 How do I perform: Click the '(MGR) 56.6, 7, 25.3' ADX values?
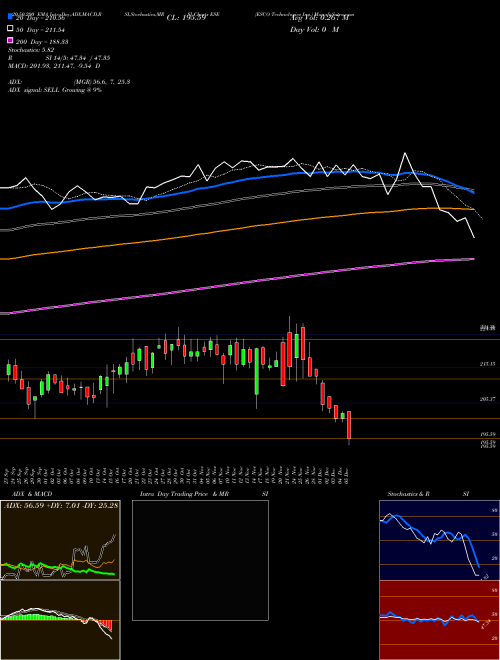pyautogui.click(x=101, y=82)
